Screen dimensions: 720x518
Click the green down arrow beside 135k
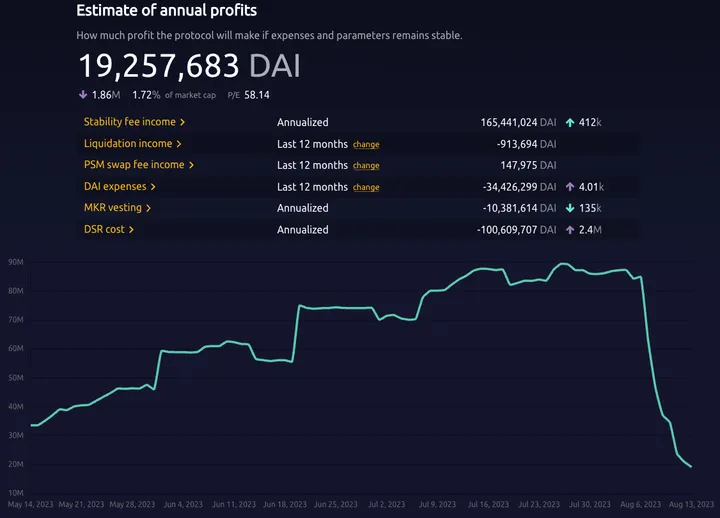click(x=570, y=208)
